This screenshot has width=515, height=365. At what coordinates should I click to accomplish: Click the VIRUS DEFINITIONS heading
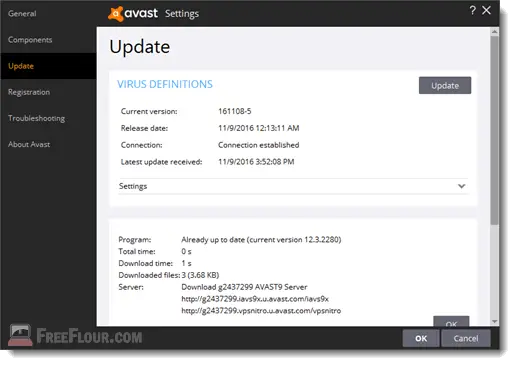(x=165, y=84)
